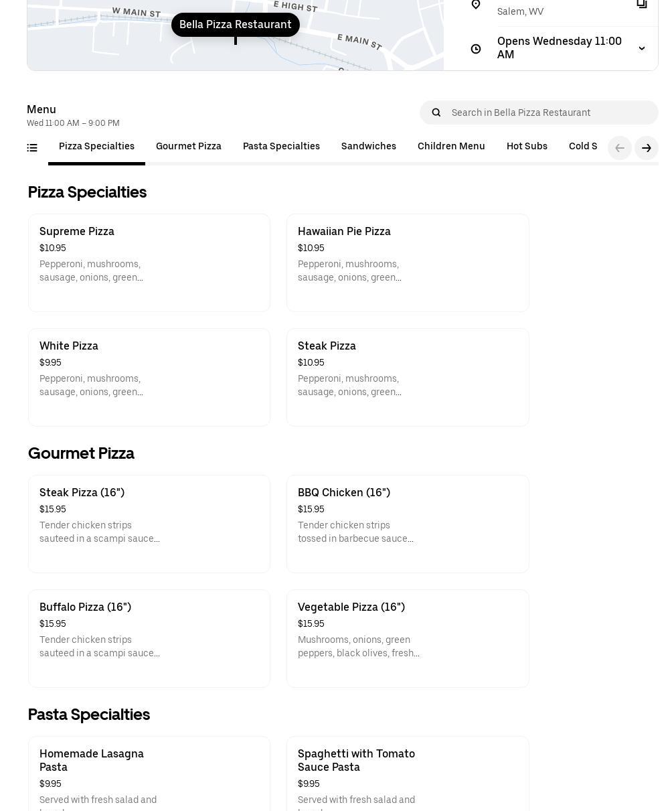Click the Bella Pizza Restaurant map marker
Viewport: 672px width, 811px height.
236,25
